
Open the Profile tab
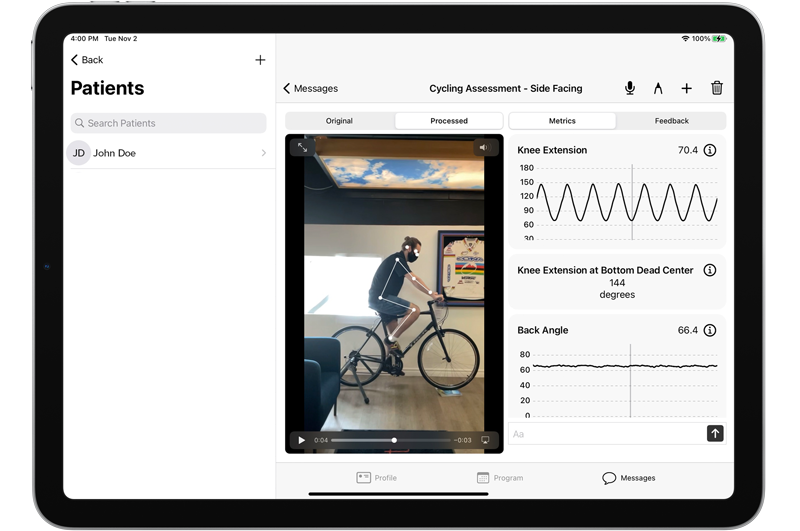(x=377, y=478)
